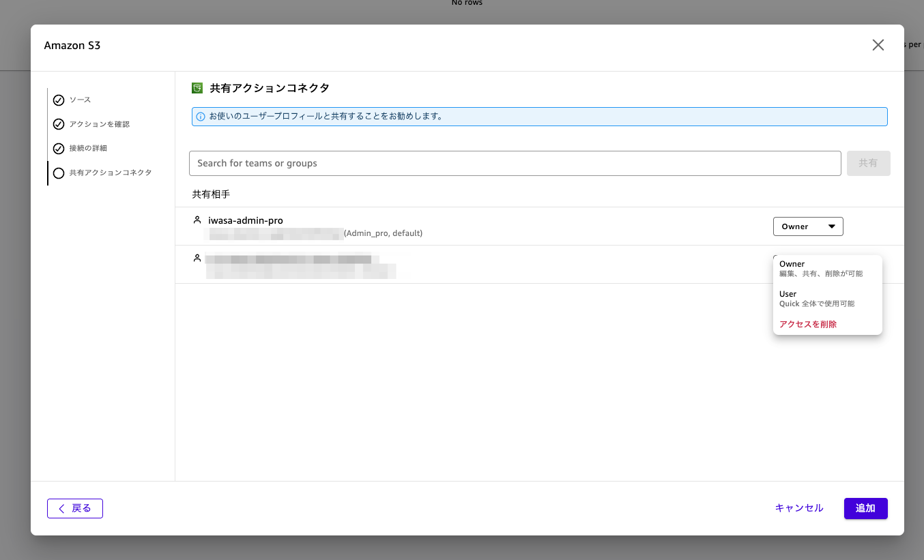
Task: Click the キャンセル link
Action: click(x=799, y=508)
